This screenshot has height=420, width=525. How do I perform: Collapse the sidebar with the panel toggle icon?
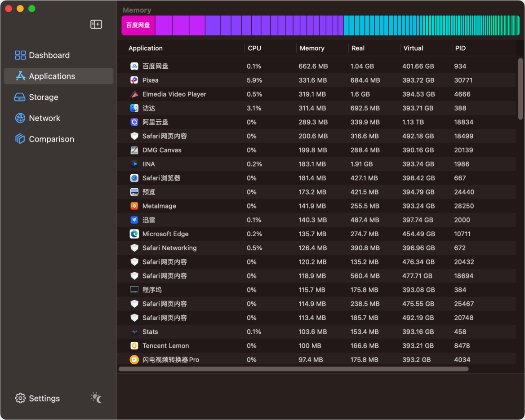[x=96, y=24]
